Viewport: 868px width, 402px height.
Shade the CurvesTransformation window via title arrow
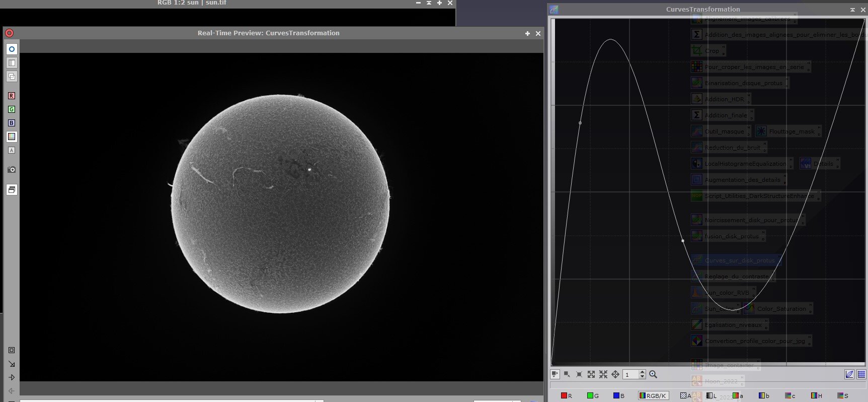(x=852, y=10)
